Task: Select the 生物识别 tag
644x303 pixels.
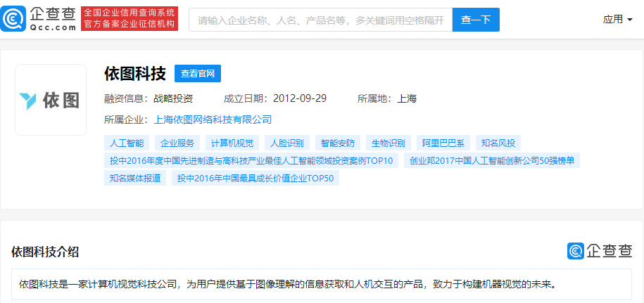Action: tap(389, 143)
